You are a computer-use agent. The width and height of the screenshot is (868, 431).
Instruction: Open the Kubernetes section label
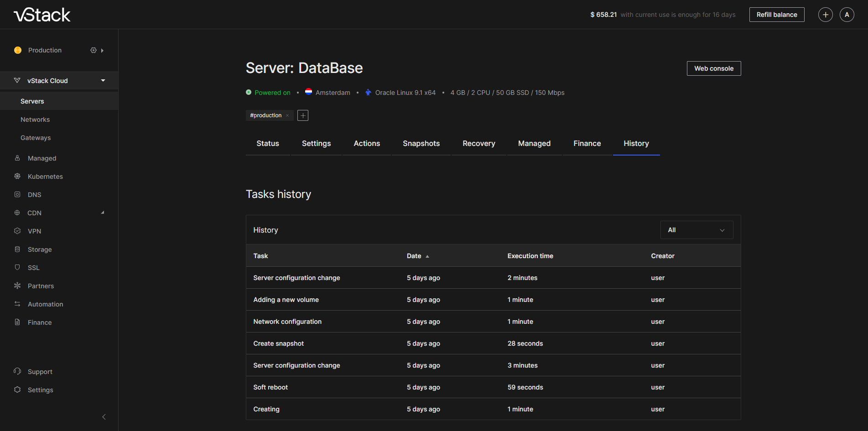[x=45, y=177]
